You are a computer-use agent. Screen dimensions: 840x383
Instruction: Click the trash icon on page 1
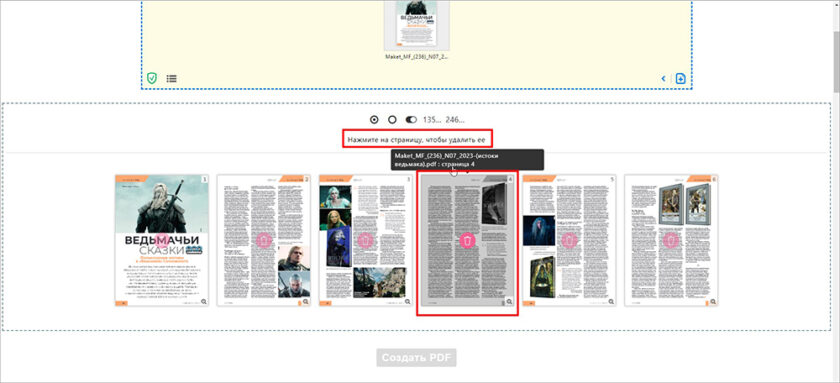coord(162,241)
